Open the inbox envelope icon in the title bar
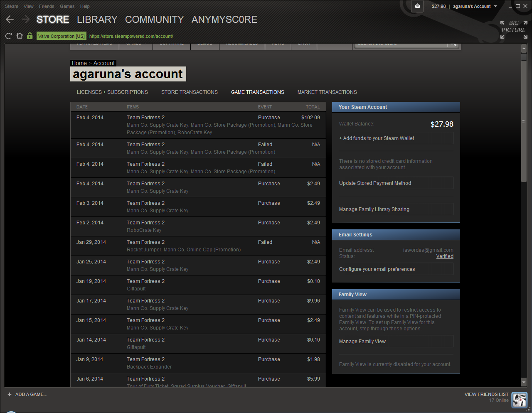Image resolution: width=532 pixels, height=413 pixels. pos(417,6)
